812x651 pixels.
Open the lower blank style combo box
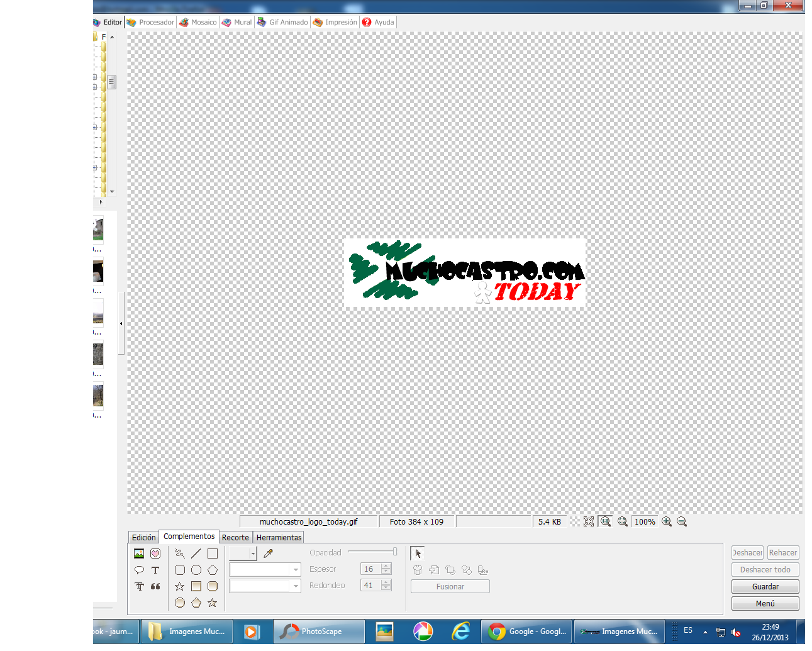[x=265, y=586]
